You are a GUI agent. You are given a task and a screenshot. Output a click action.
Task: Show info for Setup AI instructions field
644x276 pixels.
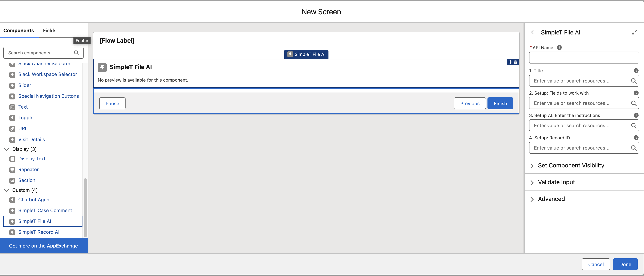pyautogui.click(x=636, y=115)
